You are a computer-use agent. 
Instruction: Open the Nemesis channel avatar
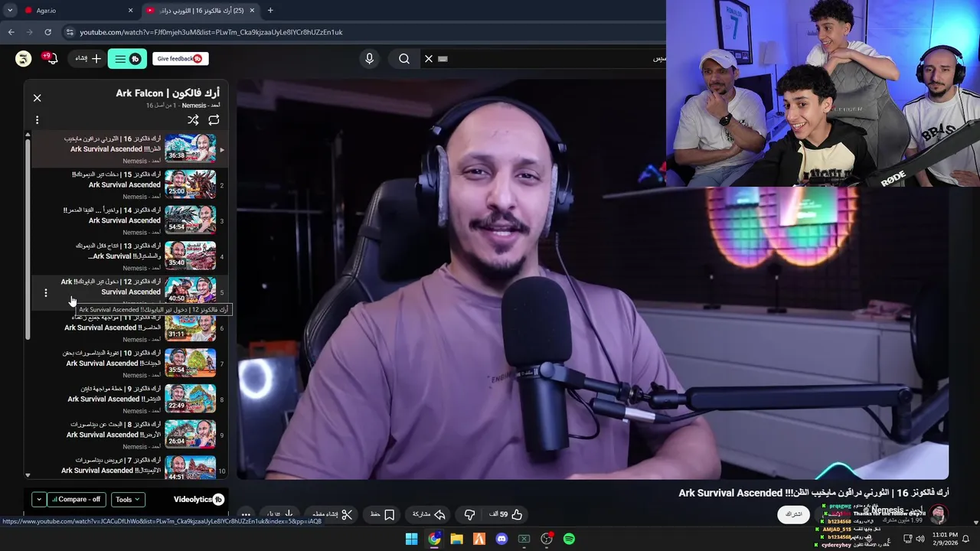coord(939,514)
